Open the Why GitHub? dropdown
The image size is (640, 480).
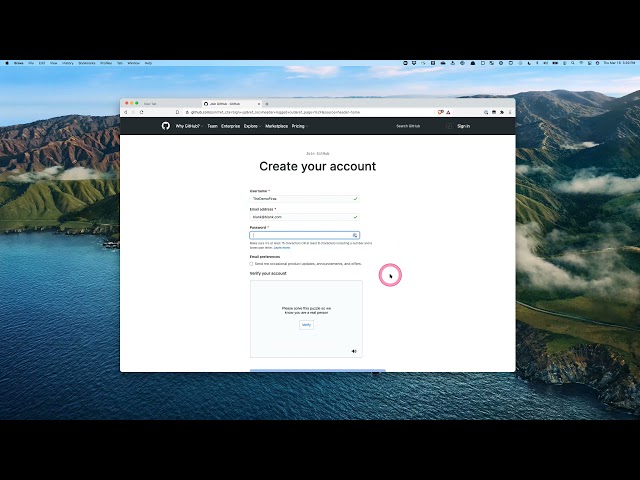(189, 126)
